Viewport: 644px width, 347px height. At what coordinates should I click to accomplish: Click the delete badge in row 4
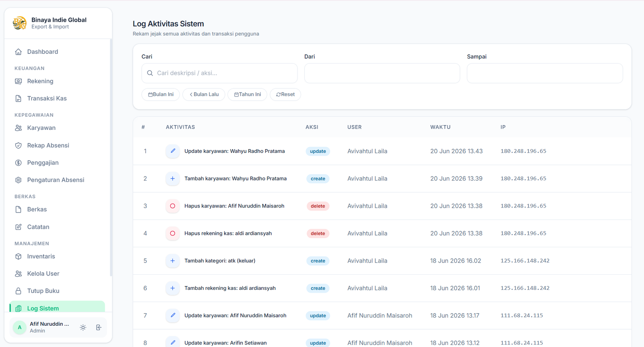coord(318,233)
